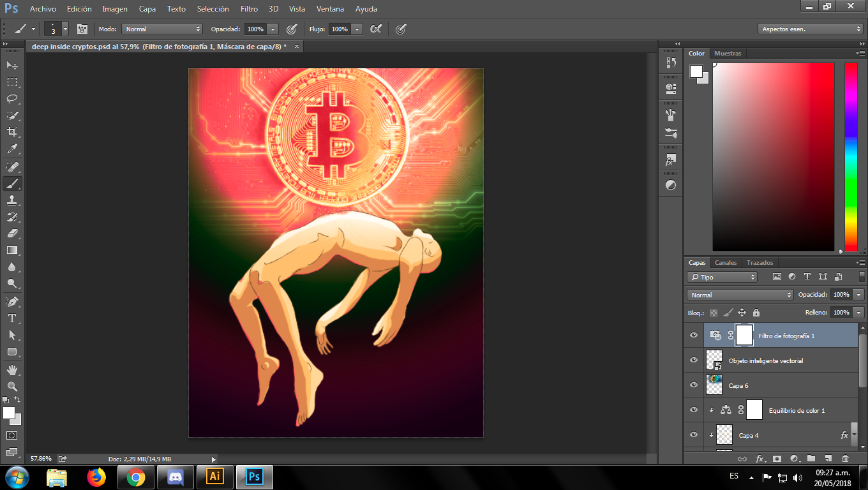Open the layer Opacidad dropdown arrow
Image resolution: width=868 pixels, height=490 pixels.
tap(858, 295)
